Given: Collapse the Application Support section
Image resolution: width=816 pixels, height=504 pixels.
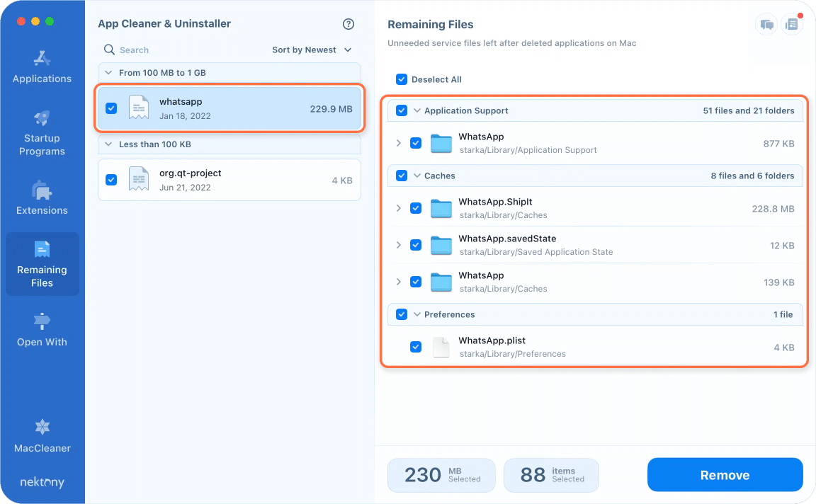Looking at the screenshot, I should pyautogui.click(x=416, y=110).
